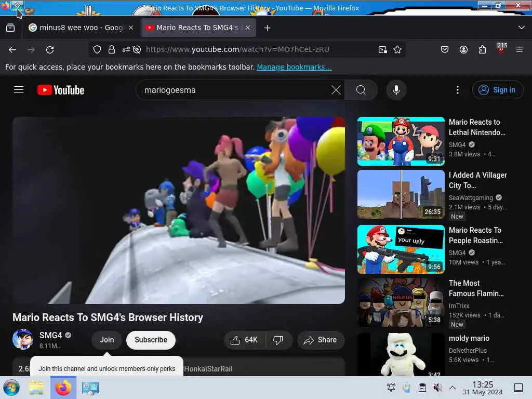Screen dimensions: 532x399
Task: Open Firefox application menu
Action: pos(520,49)
